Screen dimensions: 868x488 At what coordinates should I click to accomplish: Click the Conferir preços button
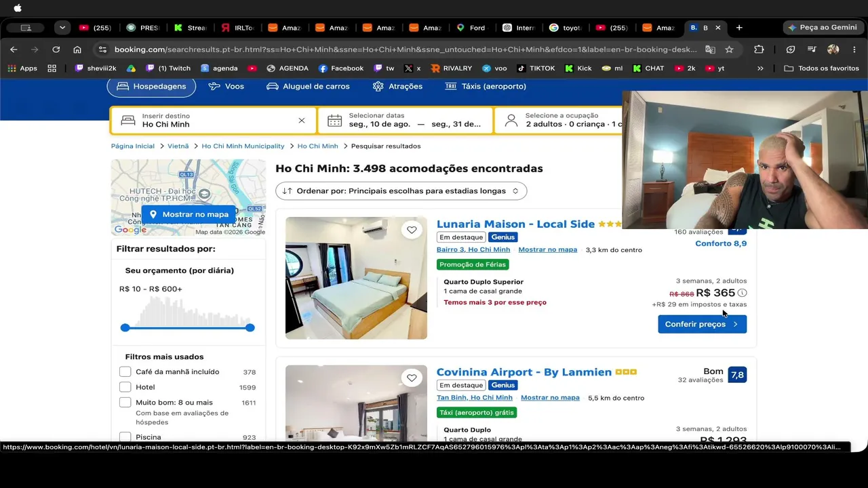pyautogui.click(x=702, y=324)
